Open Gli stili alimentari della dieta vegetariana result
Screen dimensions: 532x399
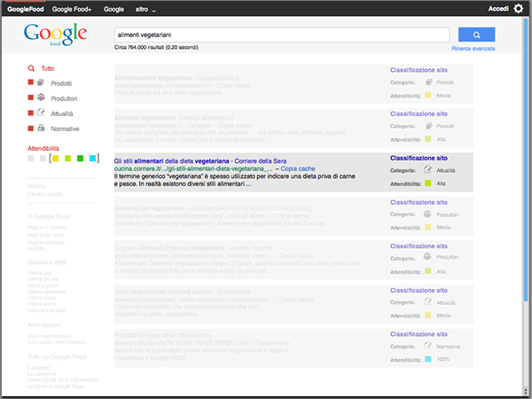pyautogui.click(x=200, y=160)
